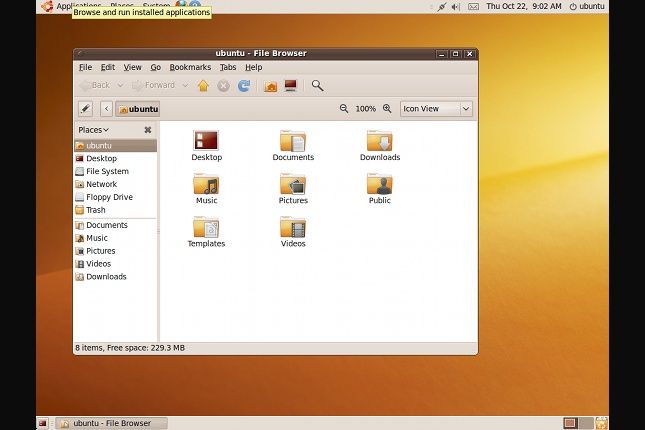Expand the Forward history arrow

tap(185, 85)
